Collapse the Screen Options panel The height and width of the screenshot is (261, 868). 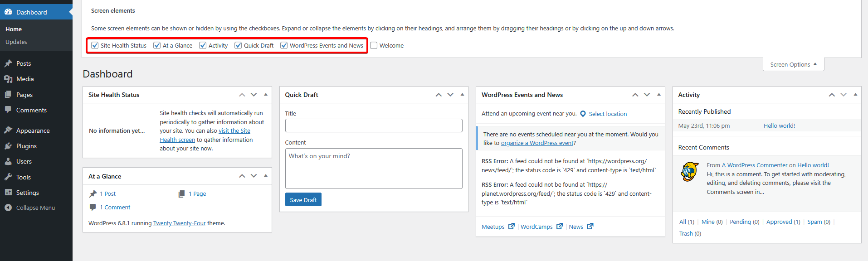(793, 64)
